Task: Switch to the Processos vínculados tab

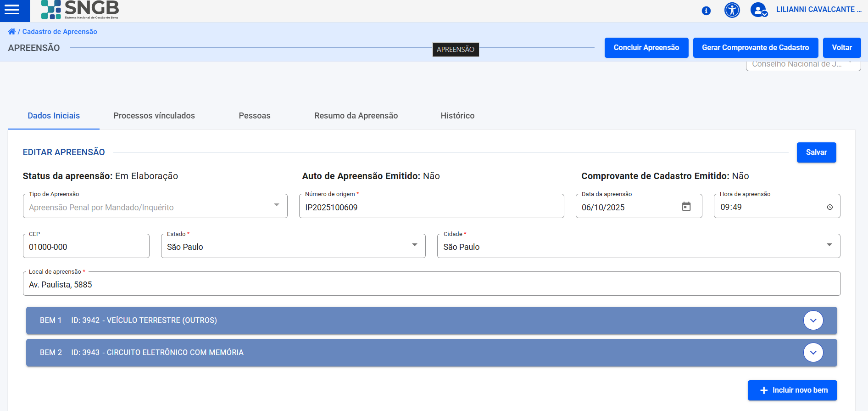Action: (x=154, y=116)
